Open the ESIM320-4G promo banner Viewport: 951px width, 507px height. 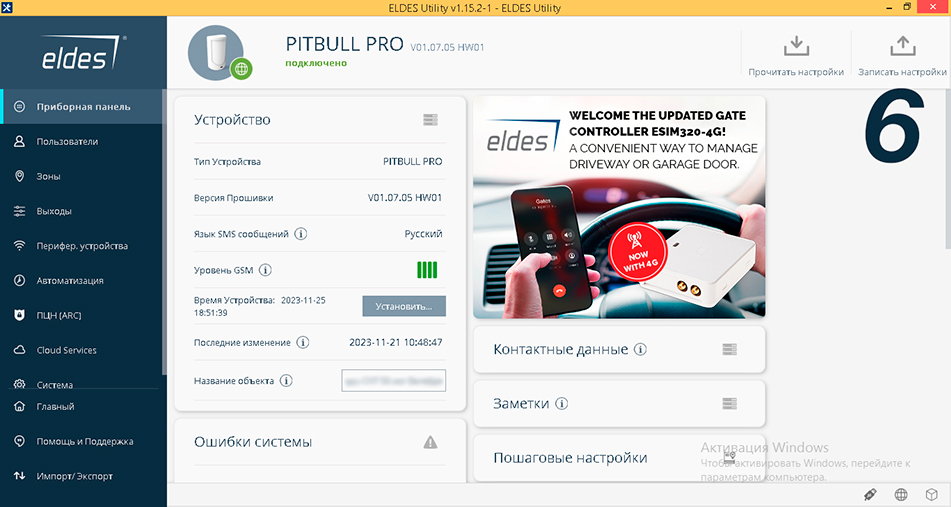click(619, 207)
